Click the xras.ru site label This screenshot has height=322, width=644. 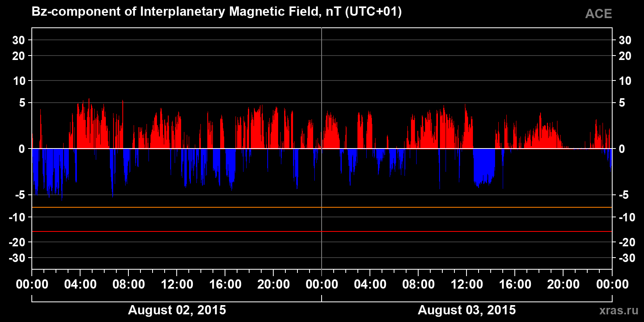[x=619, y=310]
